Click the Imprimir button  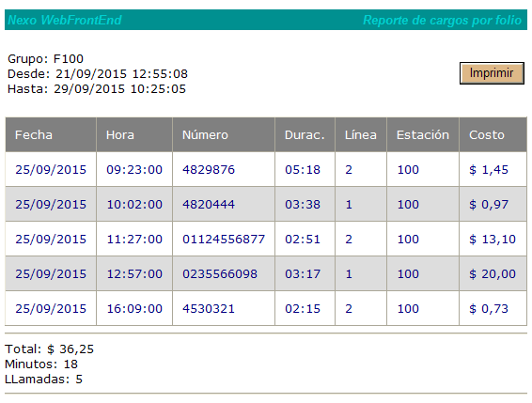tap(492, 73)
